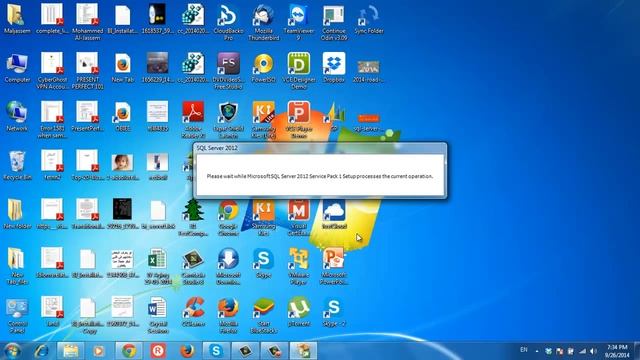Open Firefox from the taskbar
640x360 pixels.
coord(187,351)
